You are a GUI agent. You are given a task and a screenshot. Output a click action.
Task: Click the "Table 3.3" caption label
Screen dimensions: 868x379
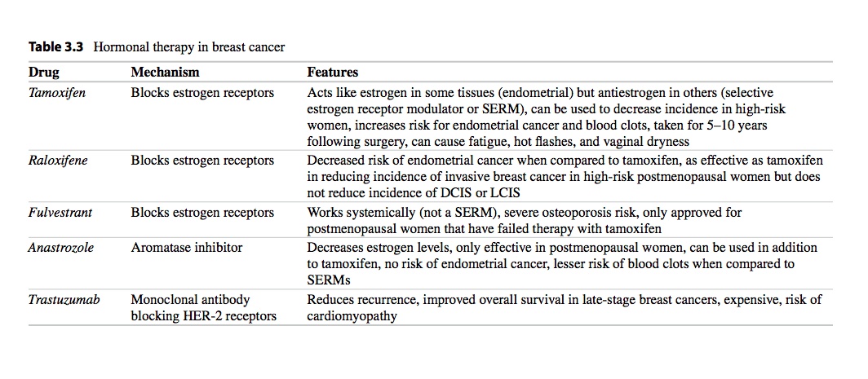click(x=57, y=47)
